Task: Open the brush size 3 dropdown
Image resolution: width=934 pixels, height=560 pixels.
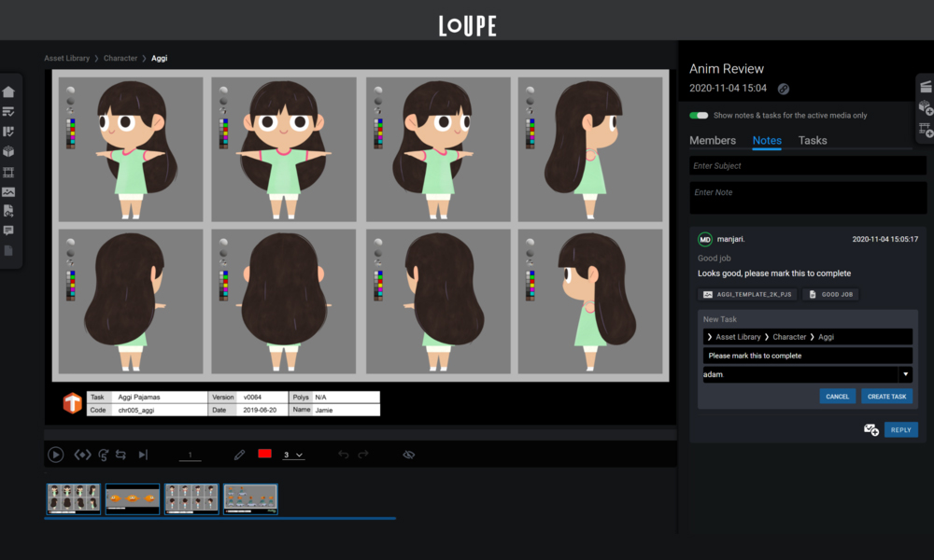Action: click(x=293, y=455)
